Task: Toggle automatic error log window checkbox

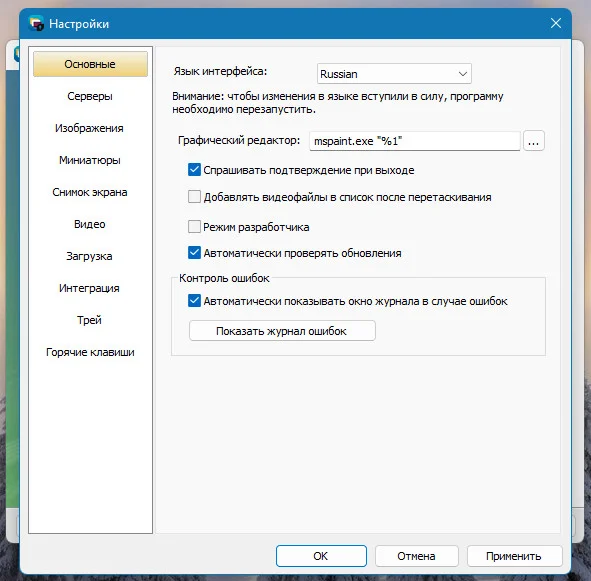Action: click(194, 301)
